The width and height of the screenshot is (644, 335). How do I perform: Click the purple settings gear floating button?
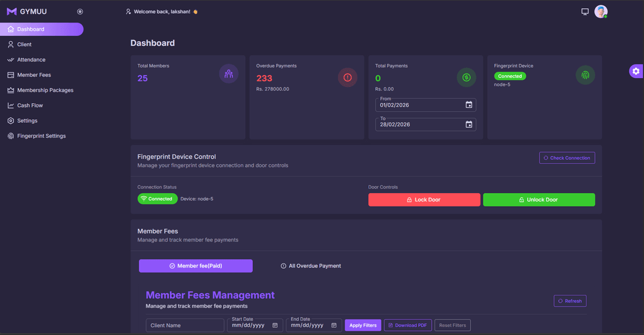tap(636, 72)
